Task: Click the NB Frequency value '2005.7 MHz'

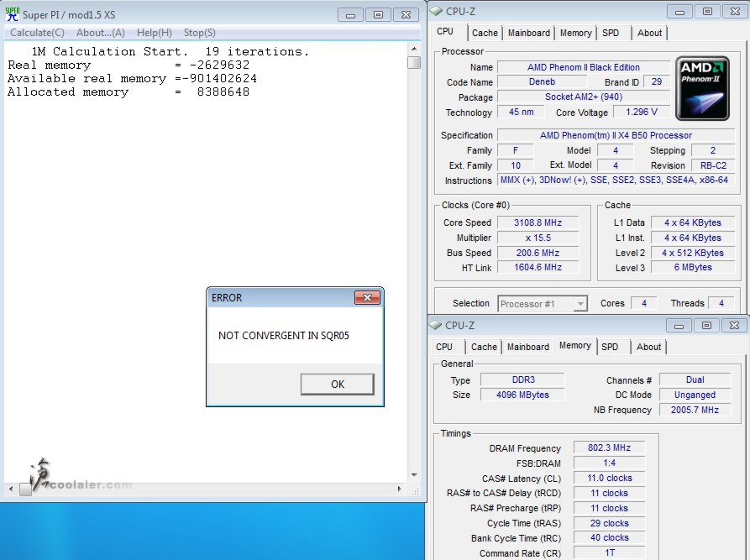Action: (695, 410)
